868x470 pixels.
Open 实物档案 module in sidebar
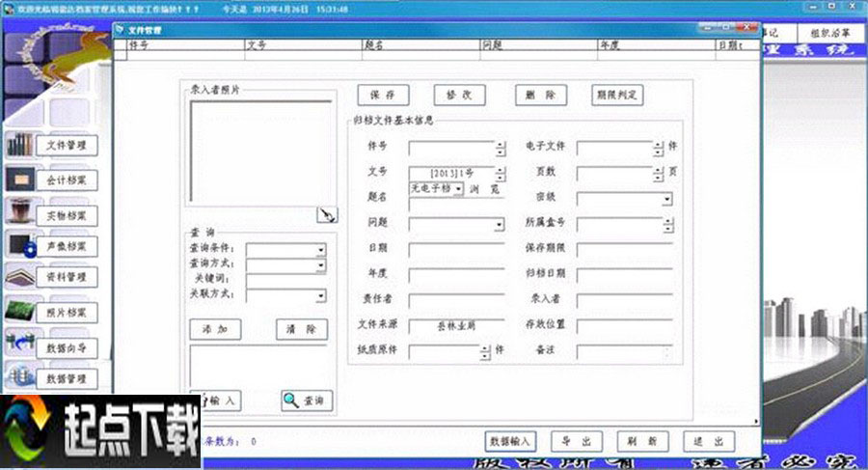67,215
